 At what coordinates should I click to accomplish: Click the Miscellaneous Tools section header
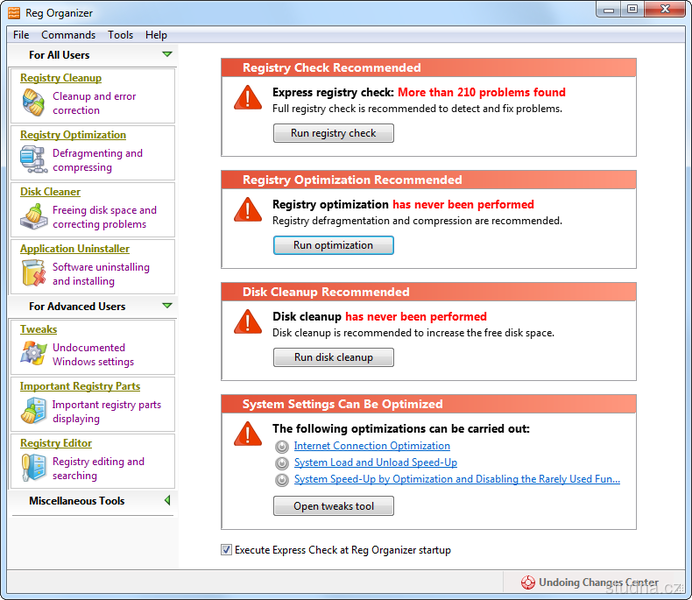[93, 501]
